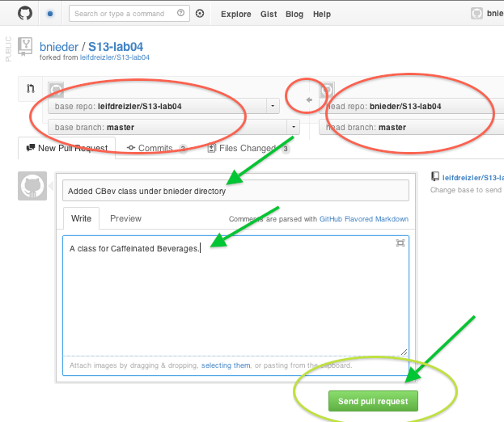The image size is (504, 422).
Task: Click the zen fullscreen writing icon
Action: pos(400,243)
